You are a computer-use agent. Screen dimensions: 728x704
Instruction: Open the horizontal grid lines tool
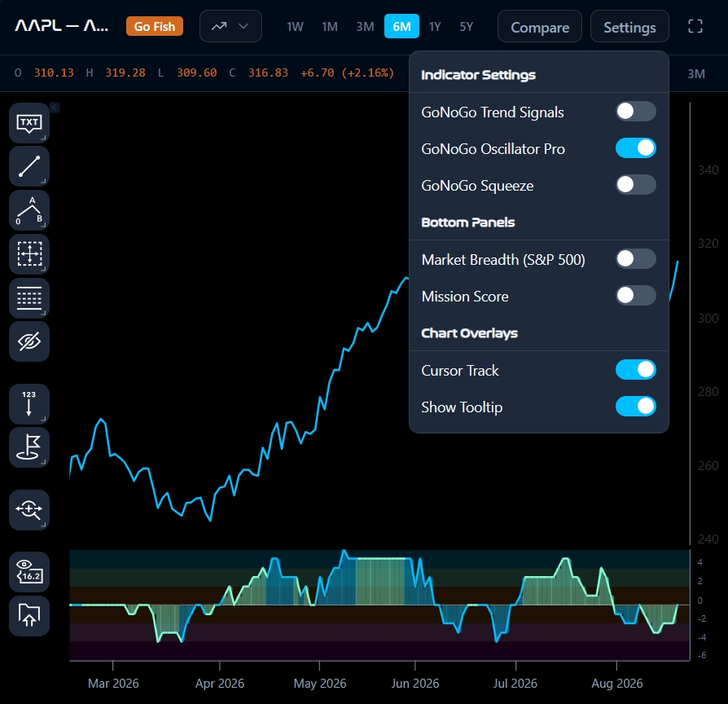click(29, 298)
